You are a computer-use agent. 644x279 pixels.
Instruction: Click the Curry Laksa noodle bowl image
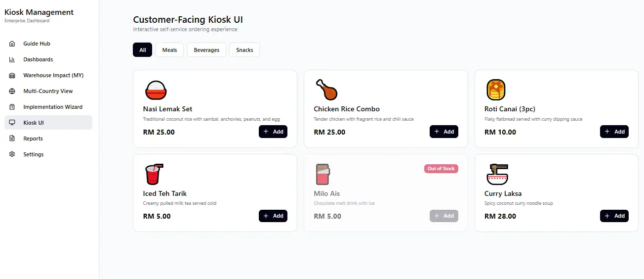pos(497,174)
